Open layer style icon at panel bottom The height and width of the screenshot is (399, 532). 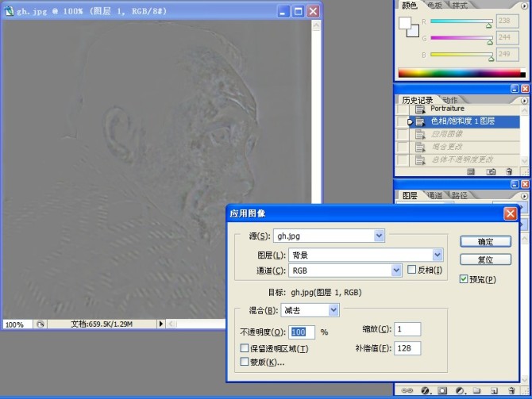[x=426, y=390]
